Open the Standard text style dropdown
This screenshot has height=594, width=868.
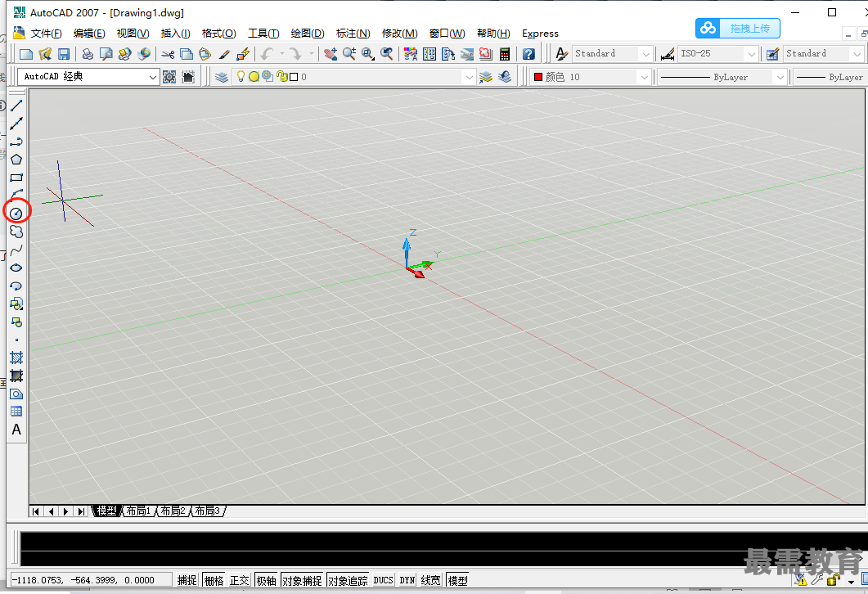(x=645, y=54)
